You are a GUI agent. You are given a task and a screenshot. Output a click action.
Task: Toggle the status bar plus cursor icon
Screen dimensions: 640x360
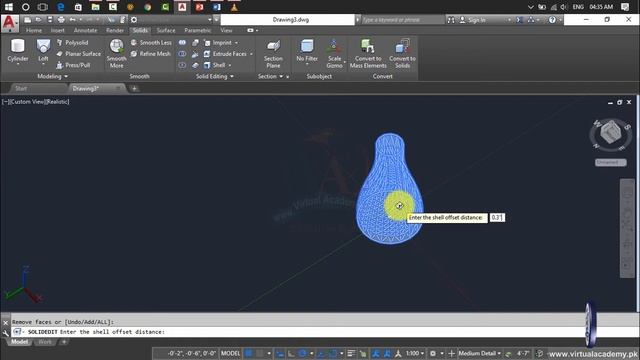coord(451,353)
